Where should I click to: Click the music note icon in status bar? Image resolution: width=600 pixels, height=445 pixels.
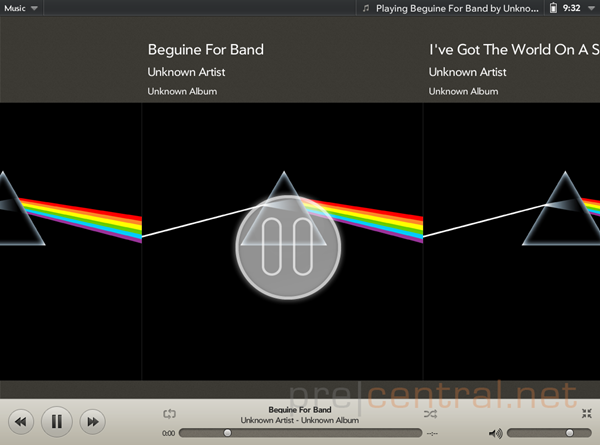pos(366,8)
